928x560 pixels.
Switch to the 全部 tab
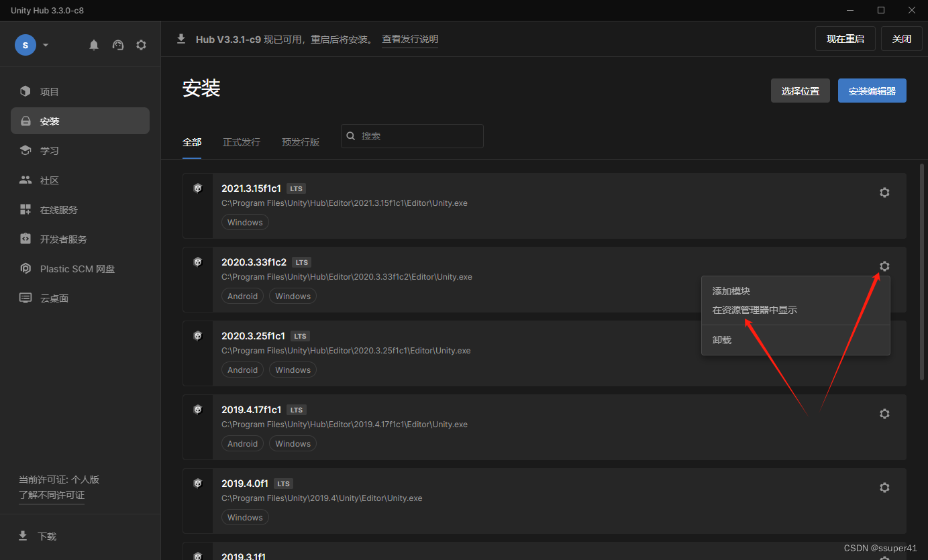pyautogui.click(x=192, y=142)
